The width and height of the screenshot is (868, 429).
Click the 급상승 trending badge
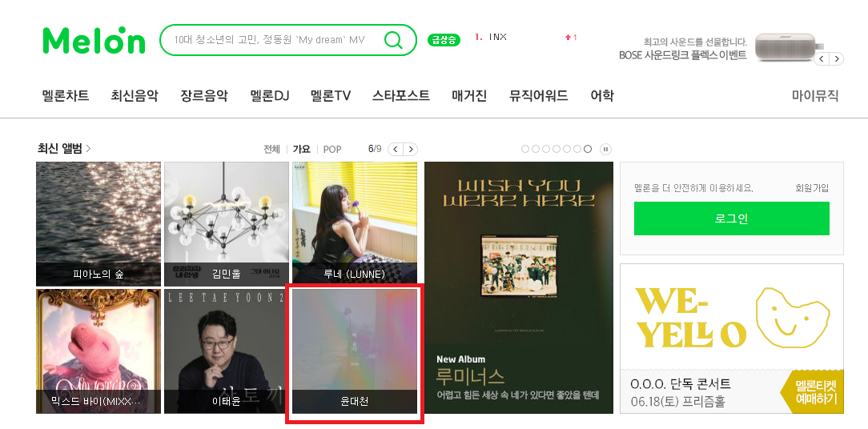tap(444, 40)
